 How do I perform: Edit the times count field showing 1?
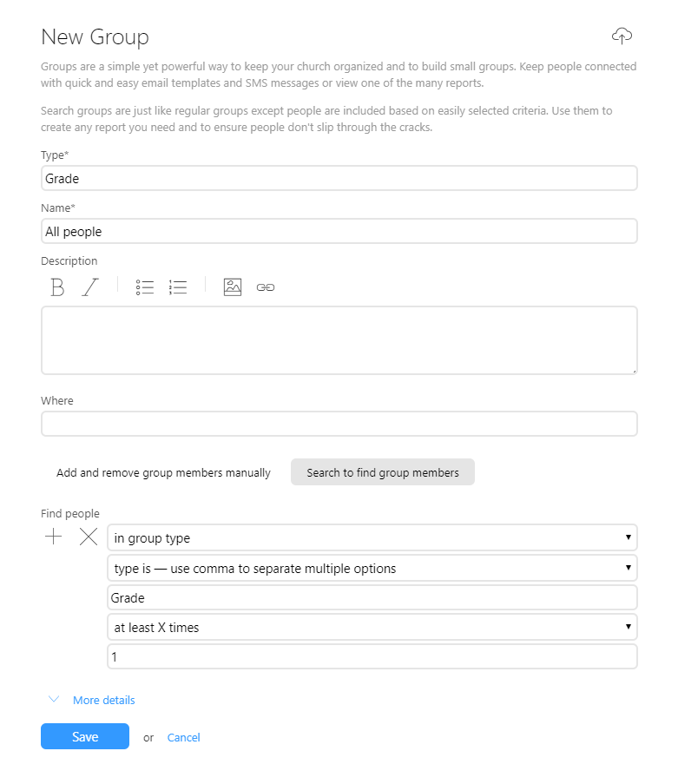372,656
